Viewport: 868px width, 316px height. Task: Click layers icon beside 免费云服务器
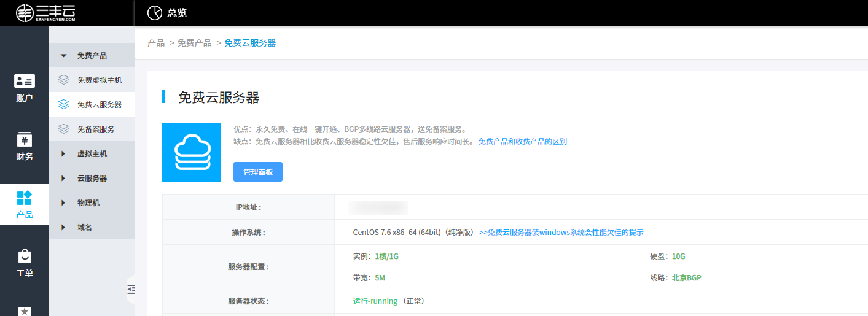[63, 104]
